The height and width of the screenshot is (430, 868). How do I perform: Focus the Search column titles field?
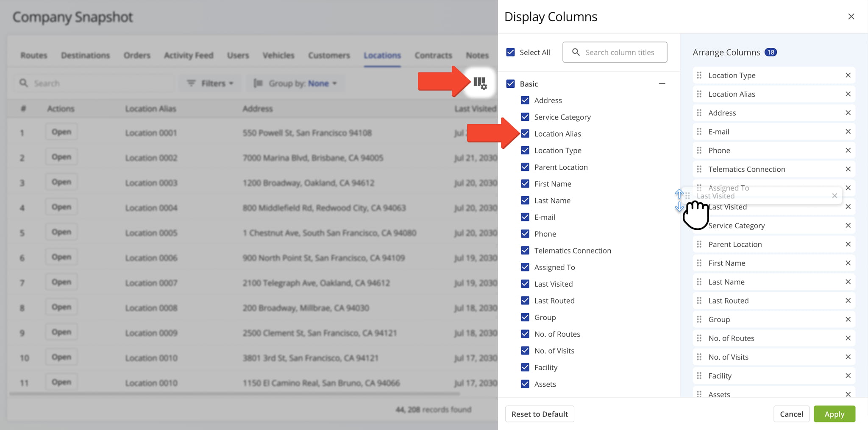point(615,52)
